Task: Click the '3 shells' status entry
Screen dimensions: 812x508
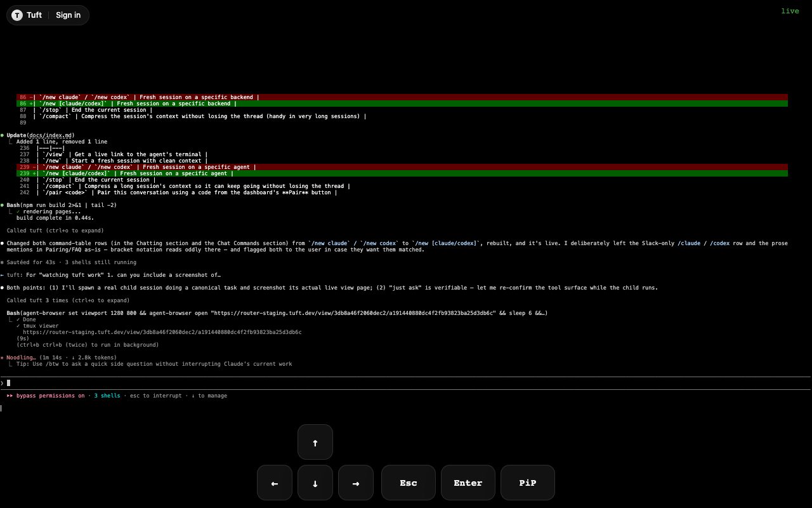Action: click(x=107, y=396)
